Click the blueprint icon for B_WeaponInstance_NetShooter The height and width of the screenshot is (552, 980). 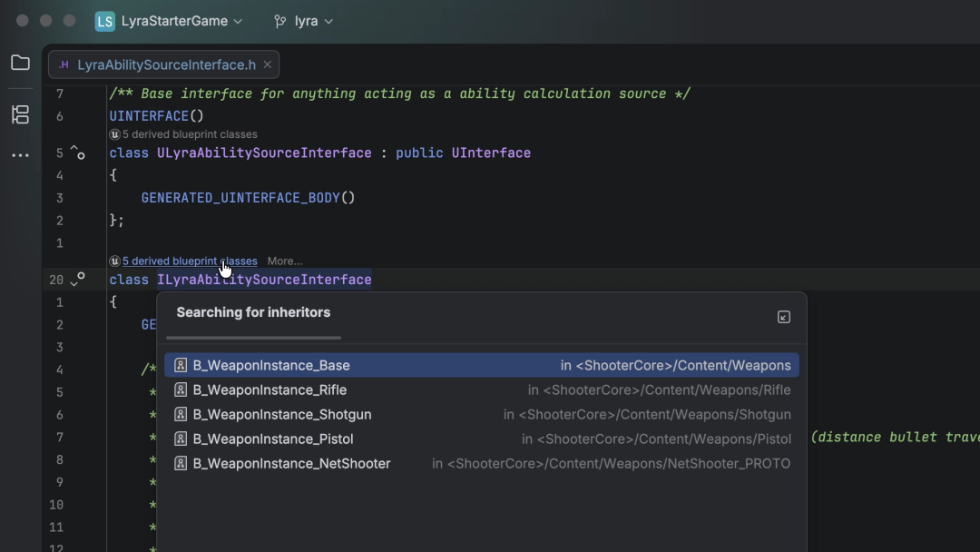[181, 463]
